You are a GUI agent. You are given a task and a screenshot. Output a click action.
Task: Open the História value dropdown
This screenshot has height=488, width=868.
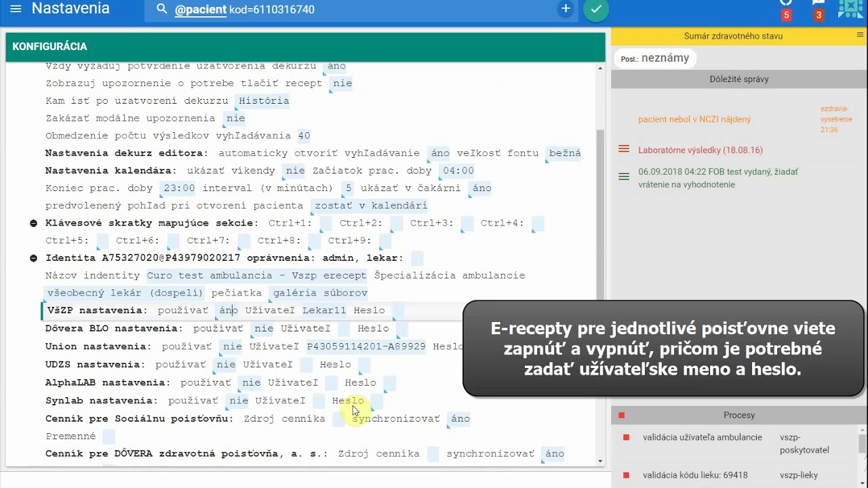(x=264, y=100)
